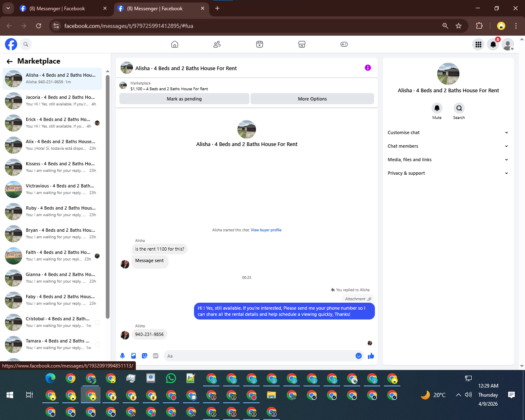Open Alix conversation in list
Image resolution: width=525 pixels, height=420 pixels.
pyautogui.click(x=52, y=145)
